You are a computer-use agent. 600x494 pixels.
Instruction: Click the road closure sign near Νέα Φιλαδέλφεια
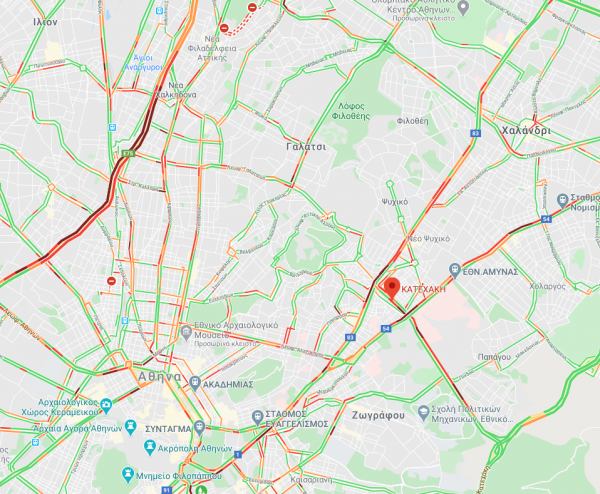coord(224,28)
